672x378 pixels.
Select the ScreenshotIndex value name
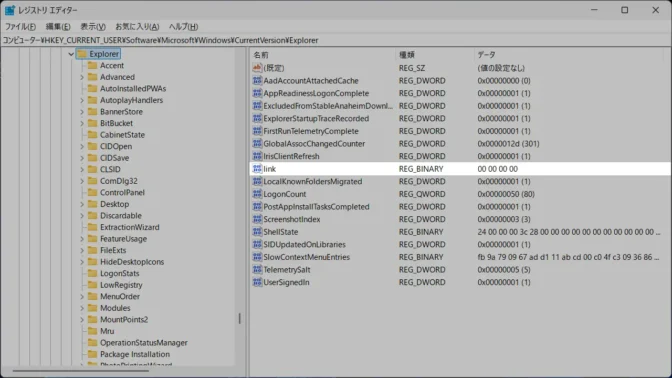tap(292, 219)
